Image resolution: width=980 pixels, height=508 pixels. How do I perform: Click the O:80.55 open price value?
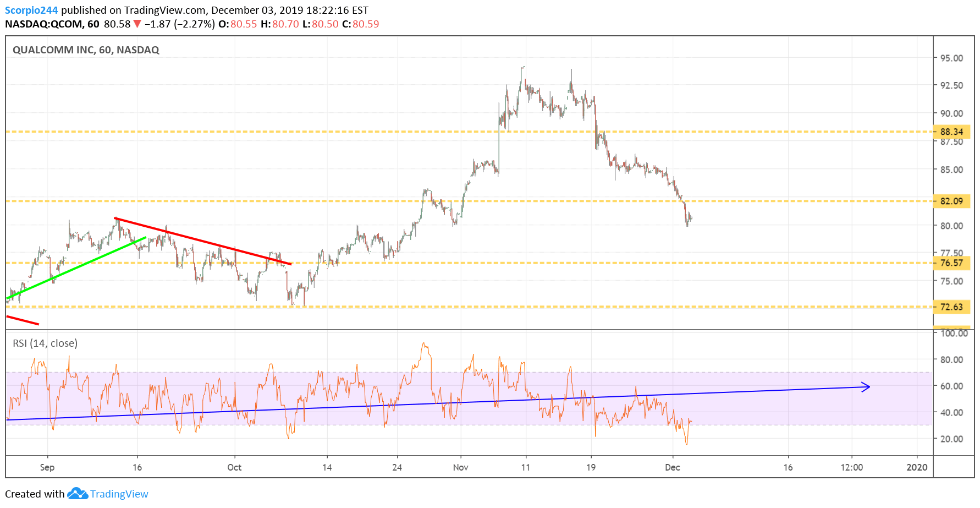pos(238,24)
